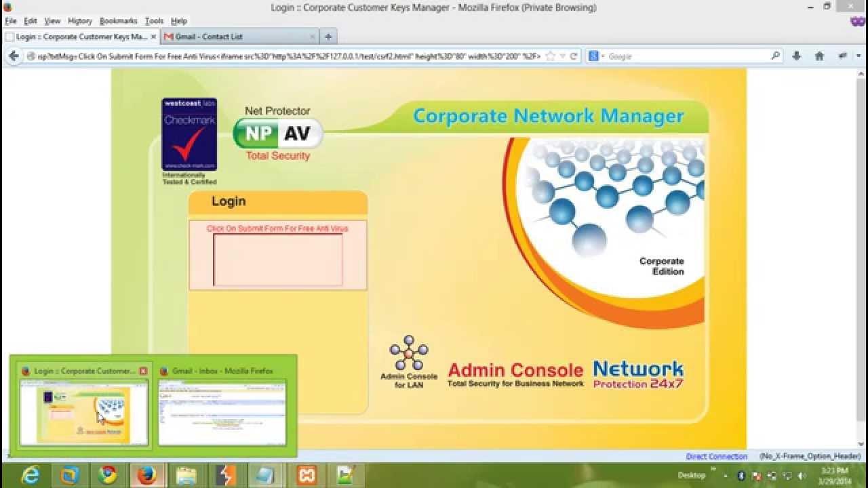This screenshot has height=488, width=868.
Task: Close the Gmail - Contact List tab
Action: (313, 37)
